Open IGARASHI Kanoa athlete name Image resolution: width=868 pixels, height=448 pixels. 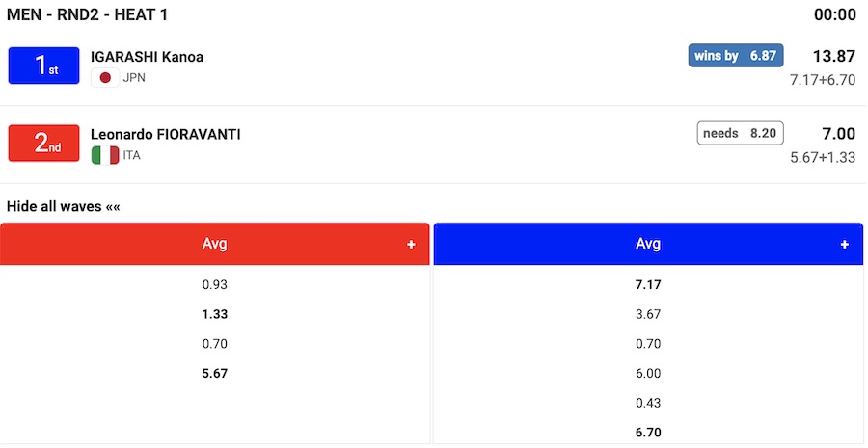coord(147,57)
